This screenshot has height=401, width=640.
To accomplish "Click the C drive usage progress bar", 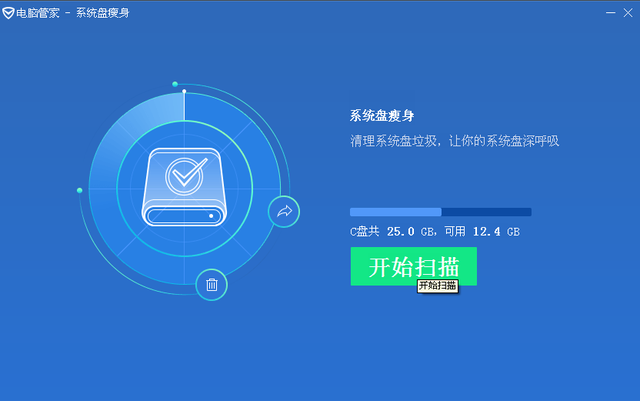I will click(x=441, y=212).
